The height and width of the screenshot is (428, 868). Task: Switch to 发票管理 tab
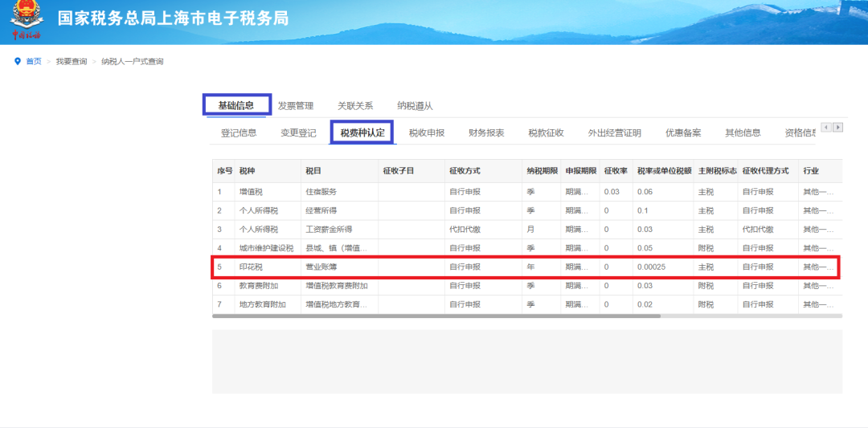[x=296, y=106]
